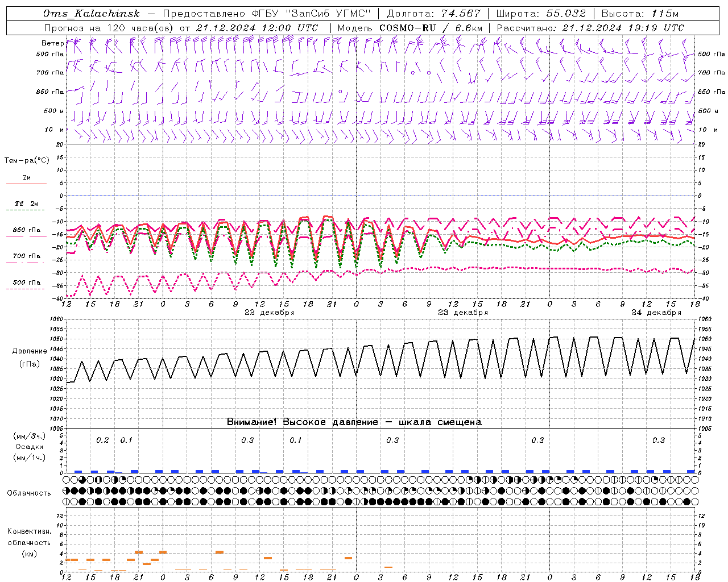Click the 0.2 precipitation amount value
Screen dimensions: 728x582
[102, 440]
